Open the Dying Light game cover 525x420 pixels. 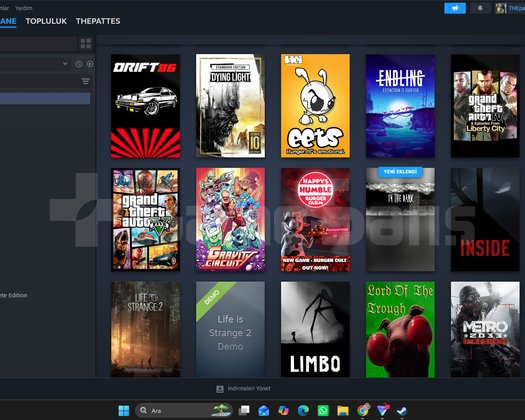coord(230,106)
